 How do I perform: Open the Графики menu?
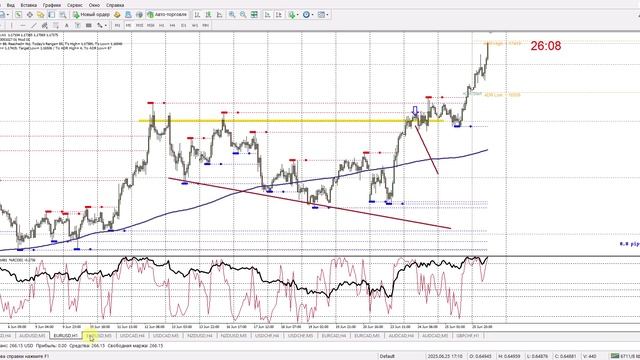pyautogui.click(x=52, y=5)
